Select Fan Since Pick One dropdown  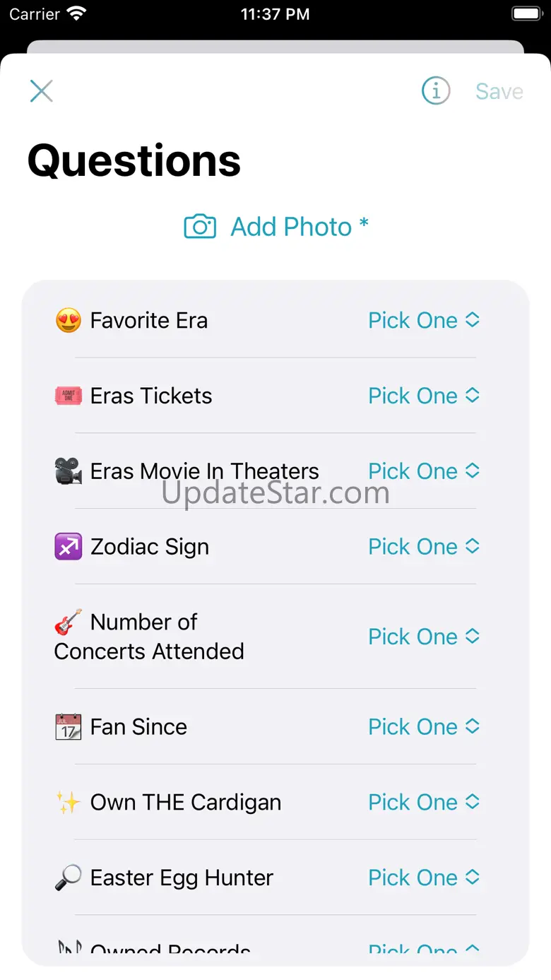(423, 726)
